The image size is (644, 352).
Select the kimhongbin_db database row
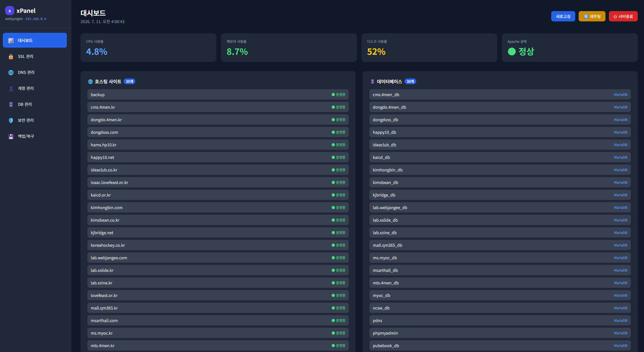[500, 170]
